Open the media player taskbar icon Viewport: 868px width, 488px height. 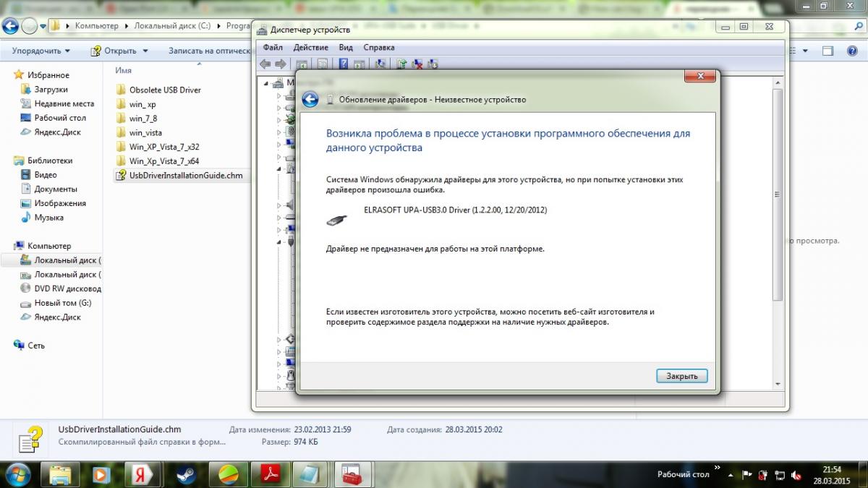[101, 474]
